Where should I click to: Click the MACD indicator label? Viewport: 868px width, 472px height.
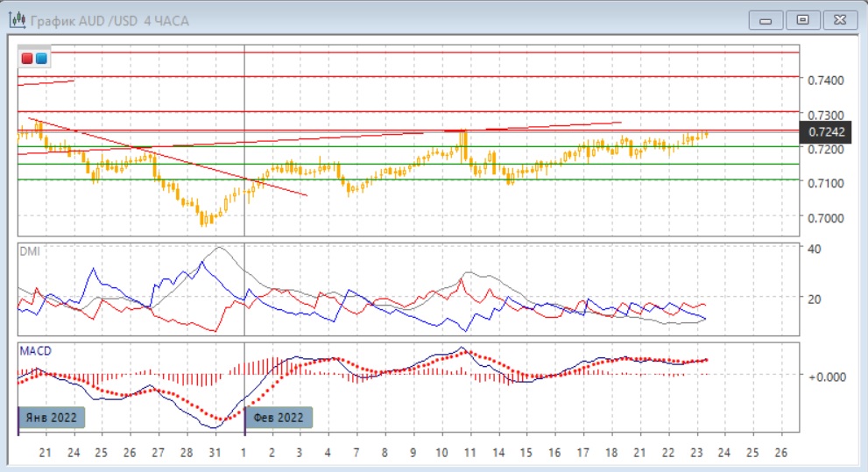click(35, 350)
